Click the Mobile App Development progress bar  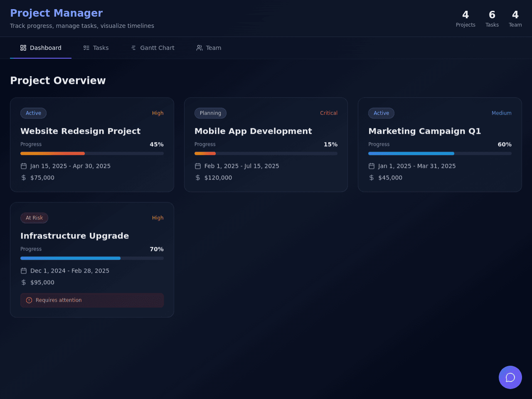[x=266, y=153]
